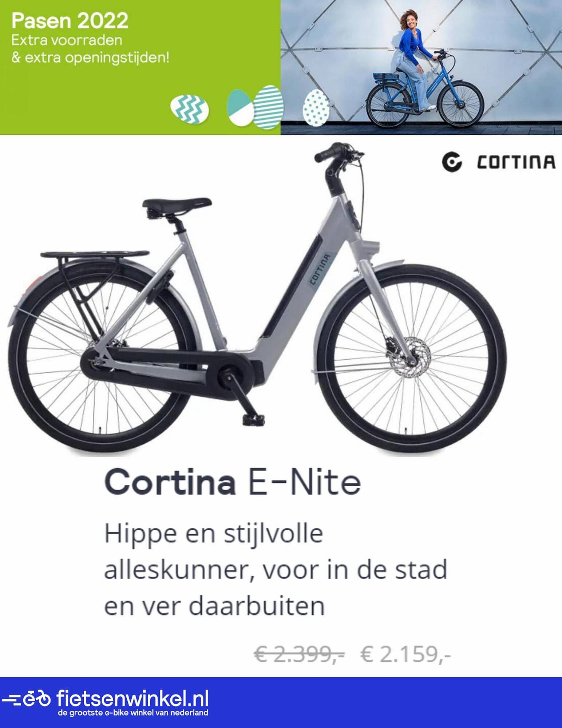Click the Cortina circular logo icon
Image resolution: width=562 pixels, height=728 pixels.
452,162
